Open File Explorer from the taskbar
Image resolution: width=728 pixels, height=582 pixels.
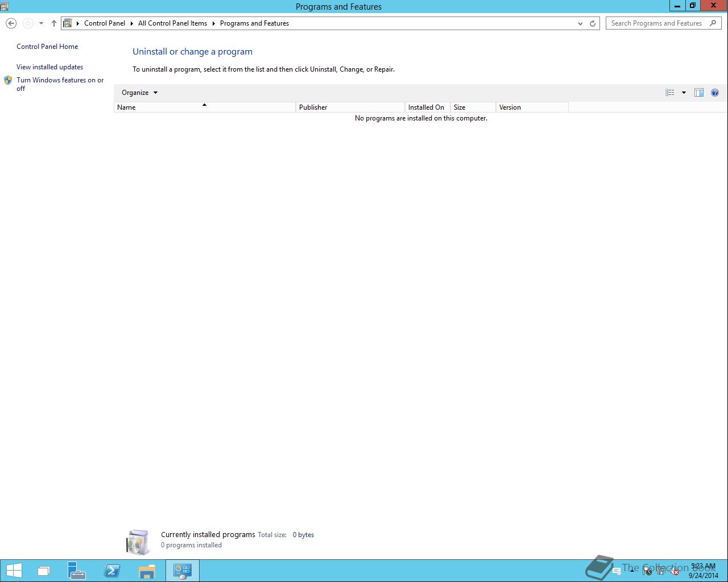147,571
